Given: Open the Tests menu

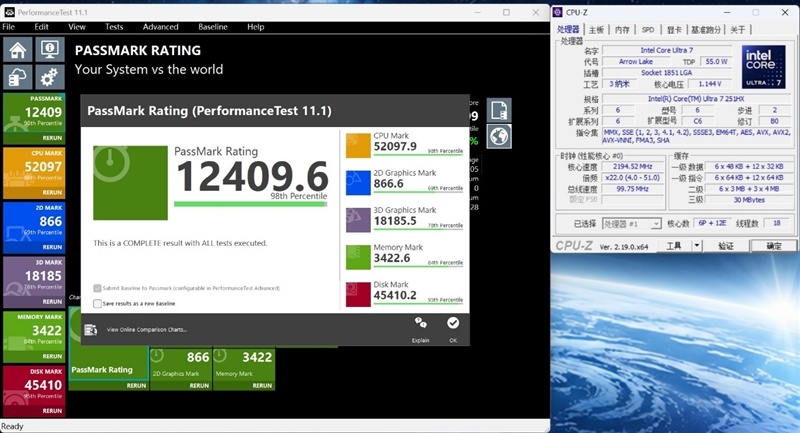Looking at the screenshot, I should click(114, 27).
